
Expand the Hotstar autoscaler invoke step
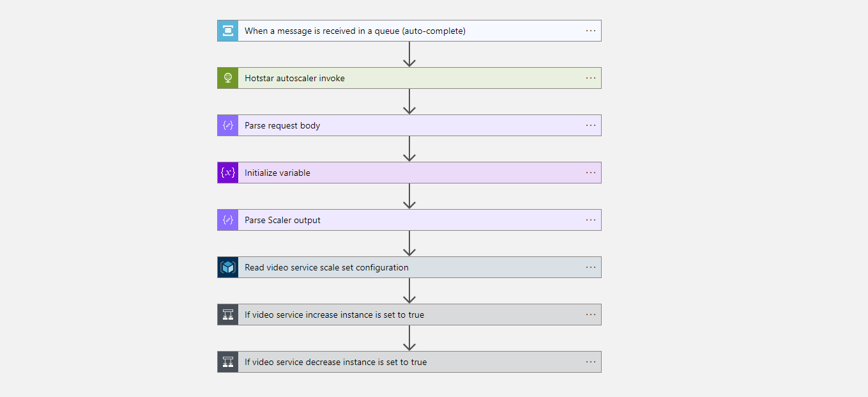click(409, 78)
